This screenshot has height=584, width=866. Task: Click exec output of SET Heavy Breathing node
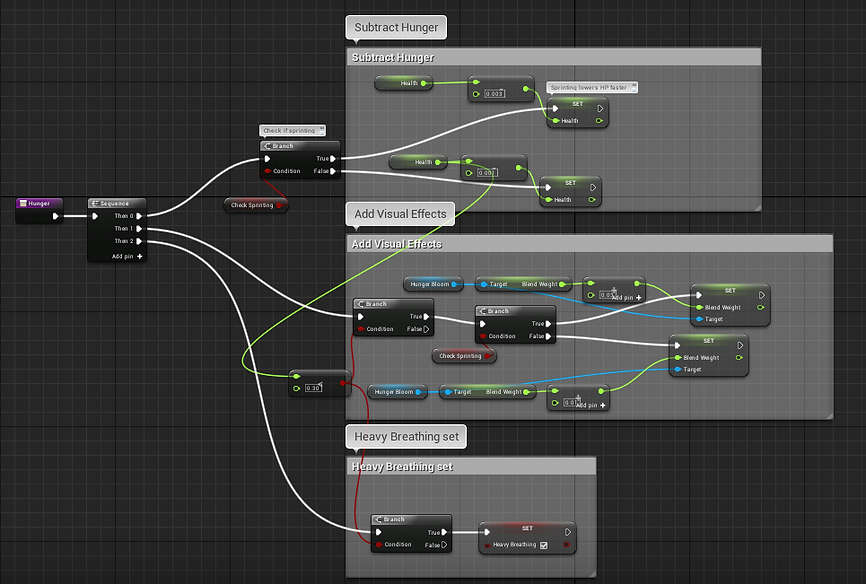click(x=568, y=532)
